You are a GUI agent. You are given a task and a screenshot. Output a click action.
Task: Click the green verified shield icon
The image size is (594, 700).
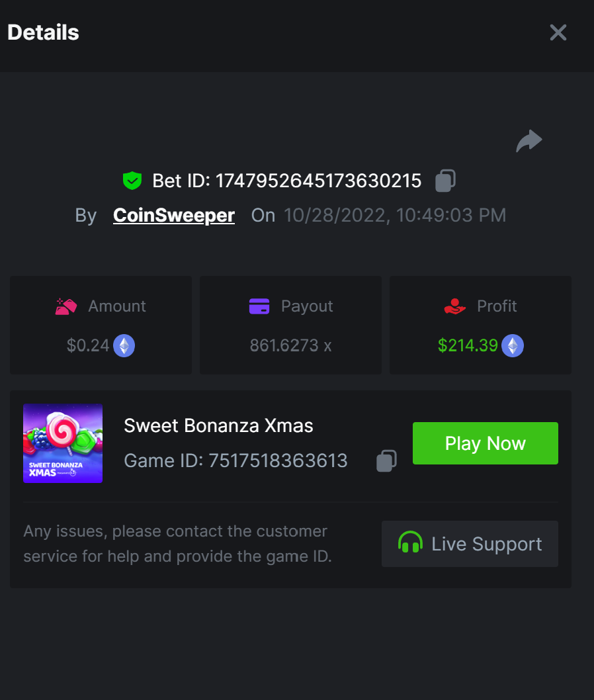132,181
